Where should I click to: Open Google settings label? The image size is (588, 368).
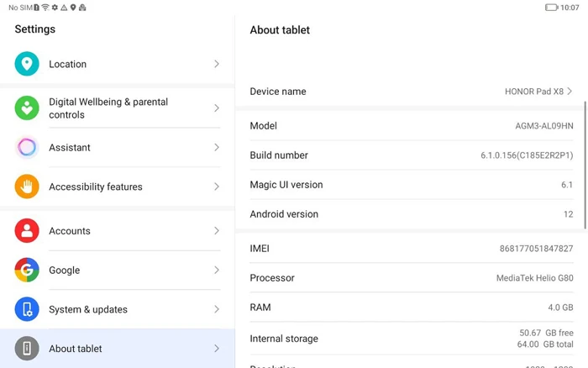point(64,270)
